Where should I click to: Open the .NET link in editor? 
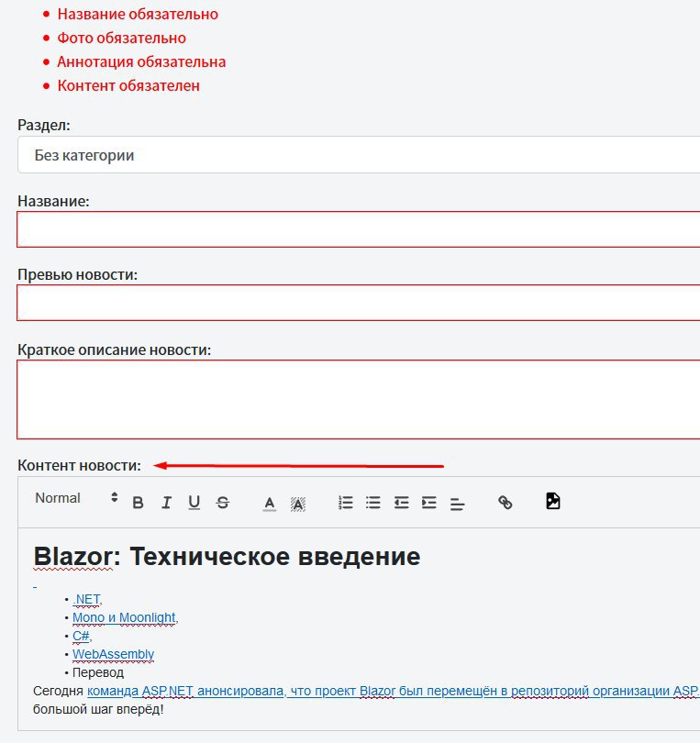coord(87,600)
